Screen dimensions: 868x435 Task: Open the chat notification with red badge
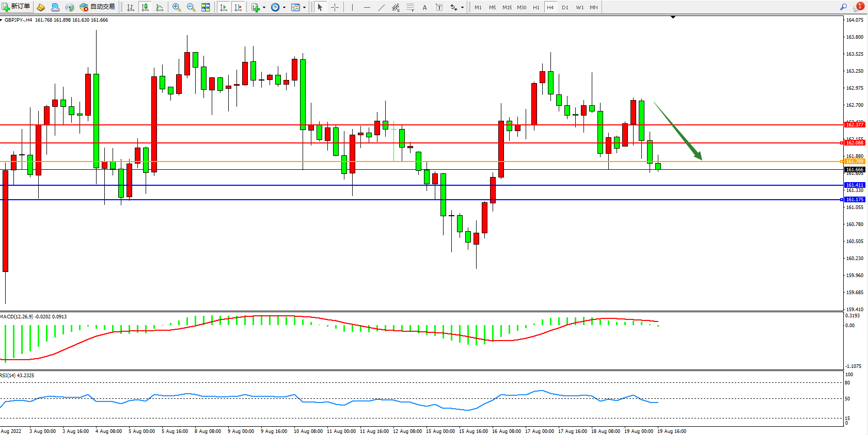click(858, 7)
